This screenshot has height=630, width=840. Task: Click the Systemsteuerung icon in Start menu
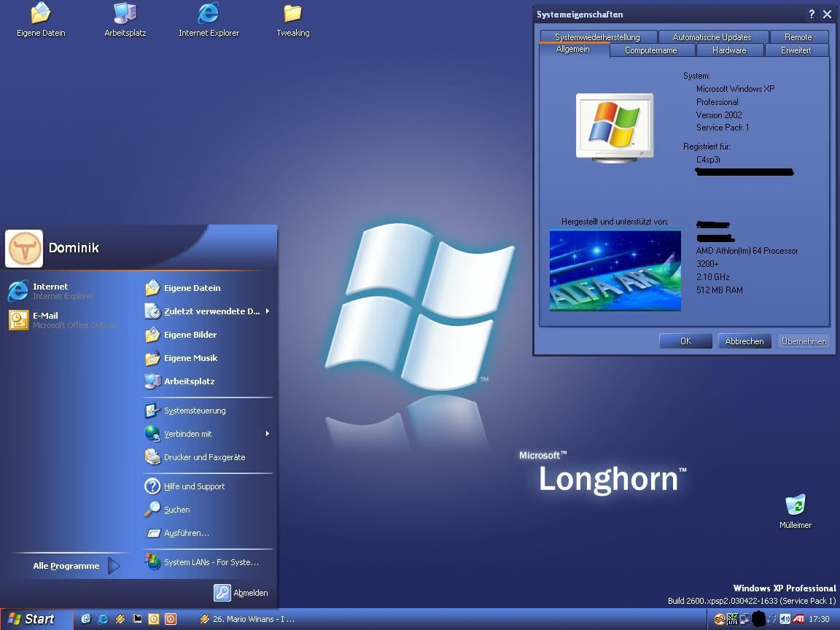[152, 411]
